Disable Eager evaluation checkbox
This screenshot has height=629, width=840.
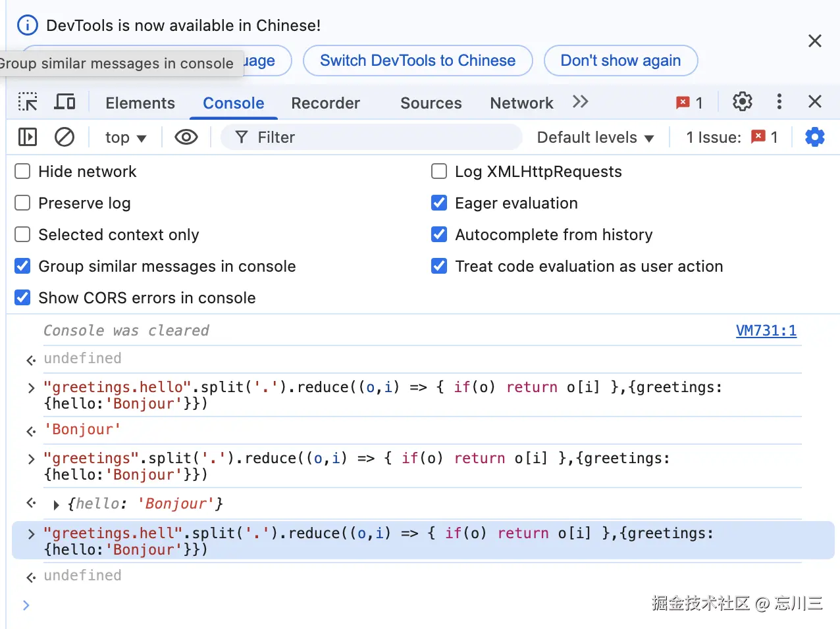(439, 203)
